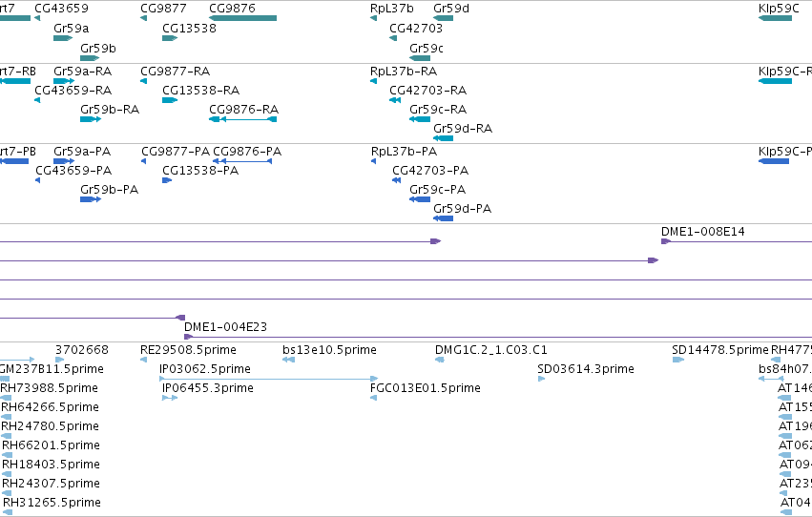The height and width of the screenshot is (517, 812).
Task: Click the Gr59d gene label
Action: 451,9
